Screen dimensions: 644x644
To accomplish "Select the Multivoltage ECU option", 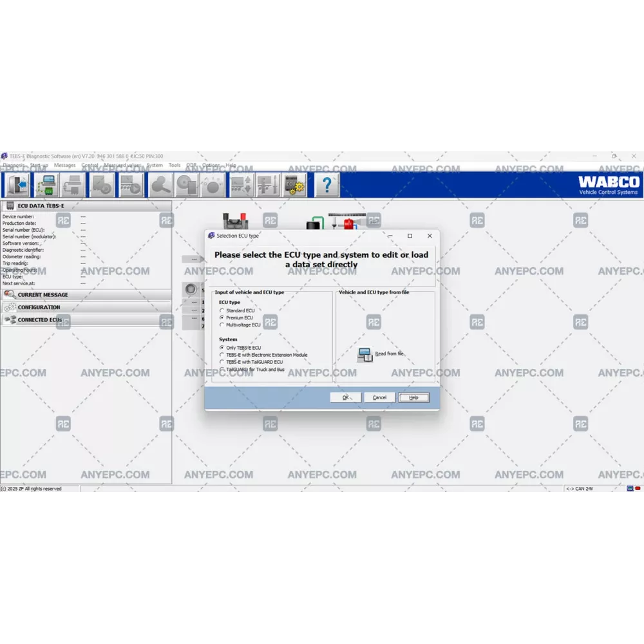I will click(222, 325).
